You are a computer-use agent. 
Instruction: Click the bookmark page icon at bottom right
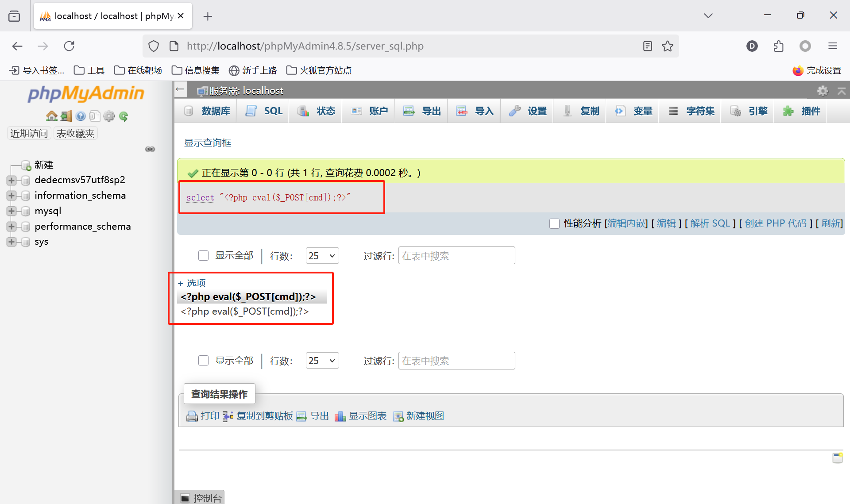(838, 458)
